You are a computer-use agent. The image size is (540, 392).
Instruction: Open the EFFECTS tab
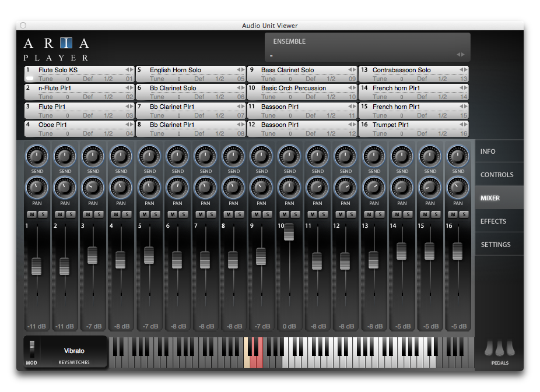[499, 221]
